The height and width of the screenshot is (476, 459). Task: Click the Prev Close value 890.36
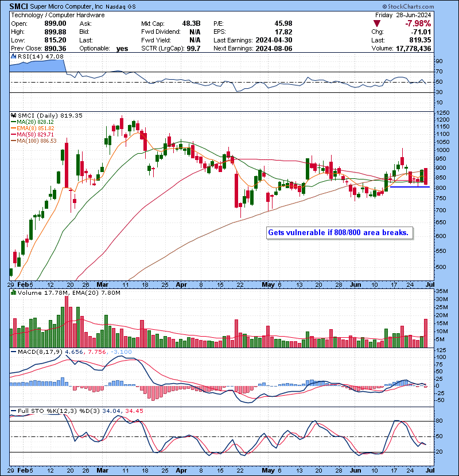pos(55,49)
